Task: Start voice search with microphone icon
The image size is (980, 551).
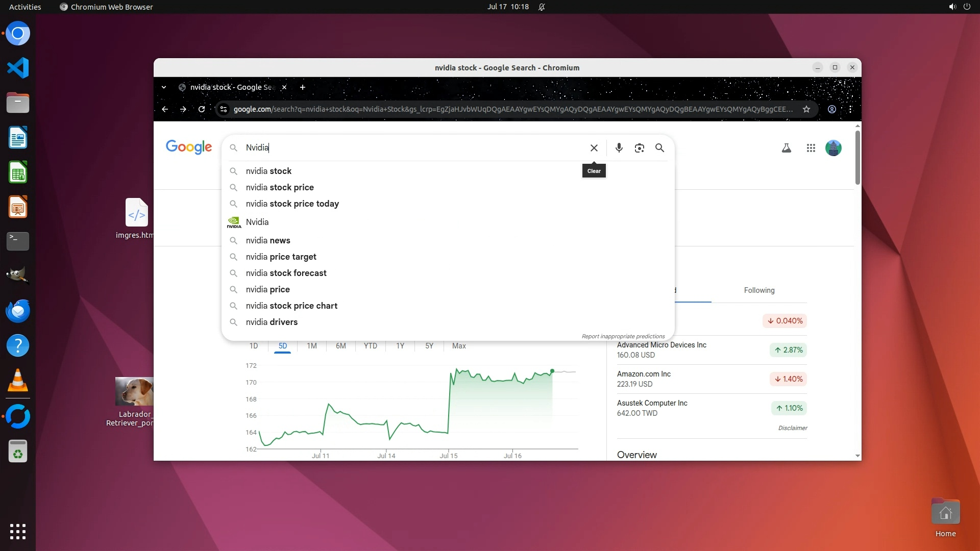Action: [619, 148]
